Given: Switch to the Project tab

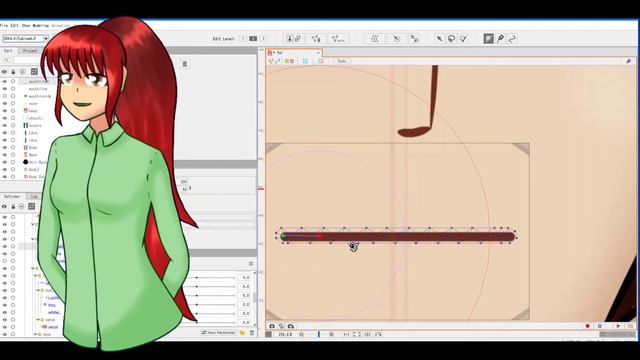Looking at the screenshot, I should [x=30, y=51].
